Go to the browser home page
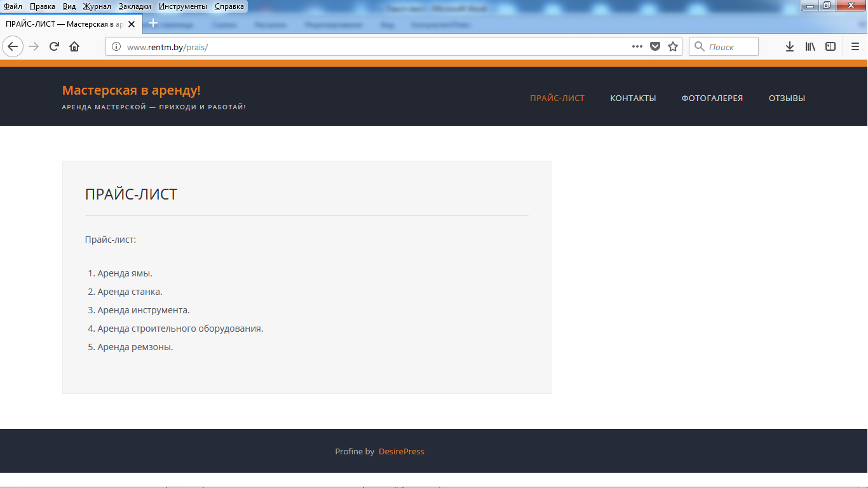Image resolution: width=868 pixels, height=488 pixels. pyautogui.click(x=74, y=46)
